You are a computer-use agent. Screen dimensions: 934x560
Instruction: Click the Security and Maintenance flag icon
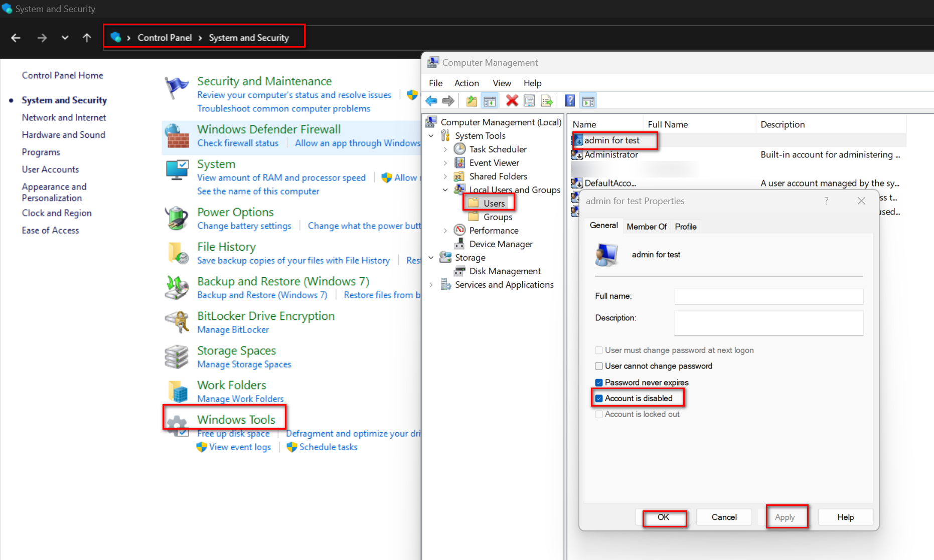pos(177,88)
